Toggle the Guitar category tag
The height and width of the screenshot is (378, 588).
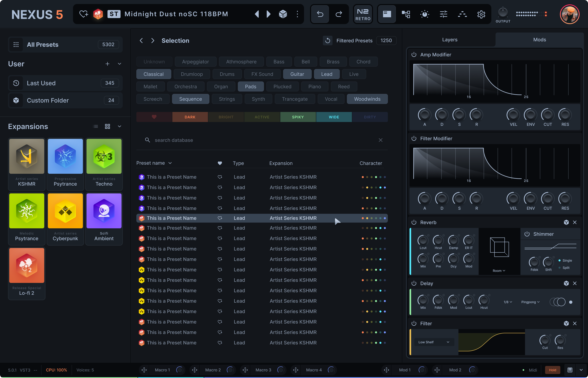tap(297, 74)
